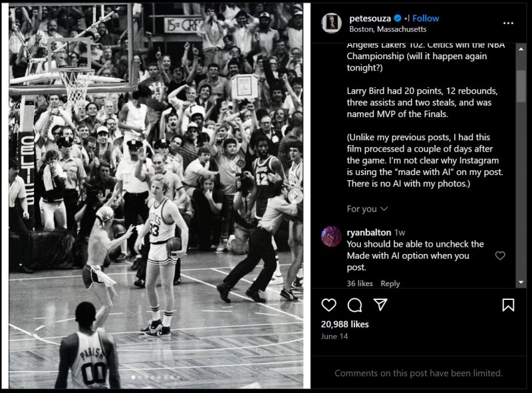Open the petesouza username link
Screen dimensions: 532x393
tap(370, 19)
